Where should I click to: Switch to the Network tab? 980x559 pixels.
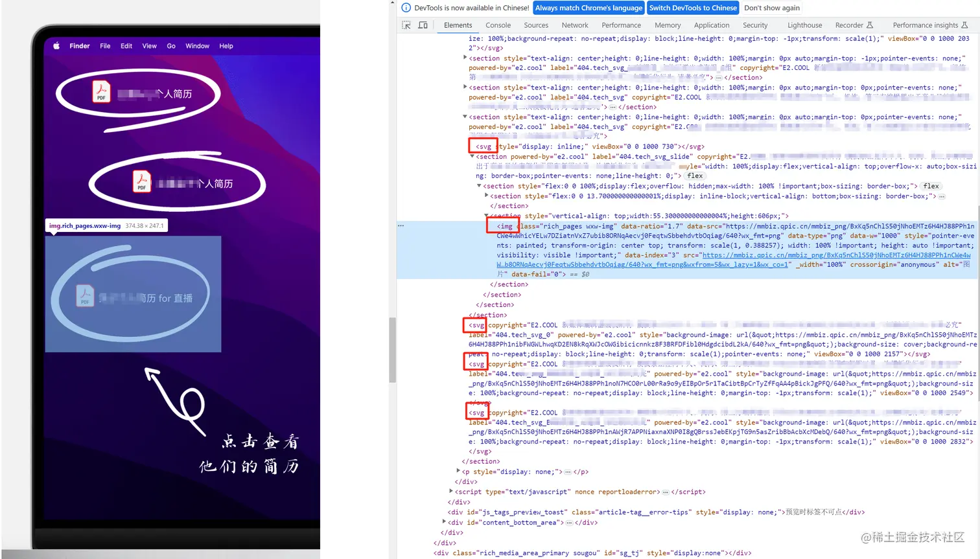pyautogui.click(x=575, y=25)
